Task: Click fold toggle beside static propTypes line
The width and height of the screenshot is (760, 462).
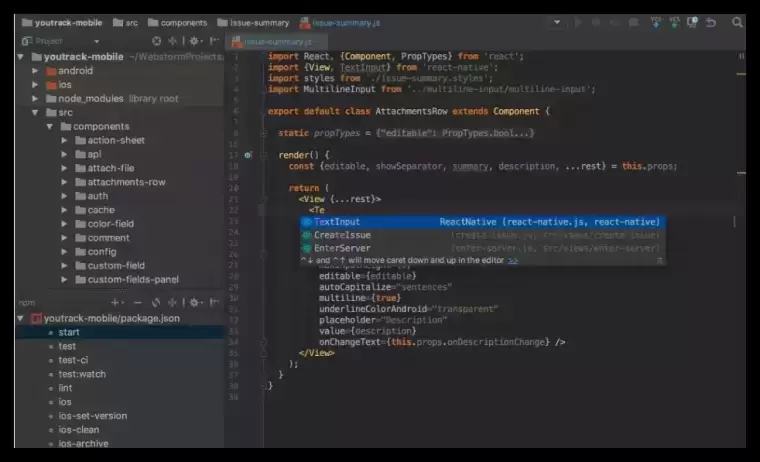Action: point(264,133)
